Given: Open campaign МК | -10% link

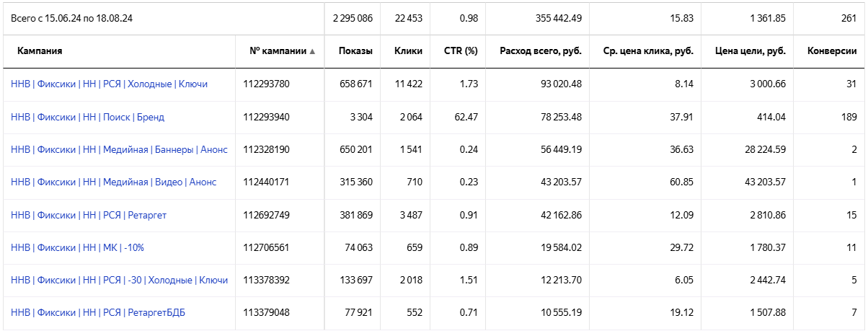Looking at the screenshot, I should [77, 247].
